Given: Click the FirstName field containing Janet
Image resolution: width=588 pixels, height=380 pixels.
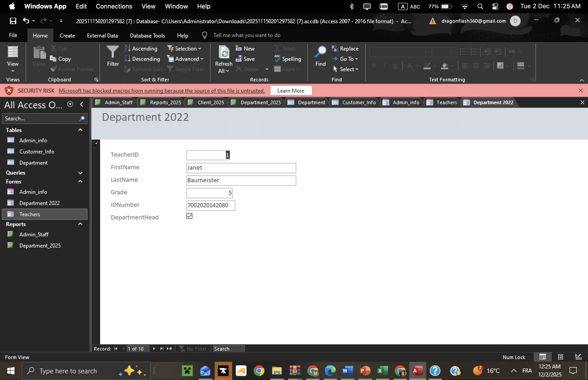Looking at the screenshot, I should pyautogui.click(x=241, y=168).
